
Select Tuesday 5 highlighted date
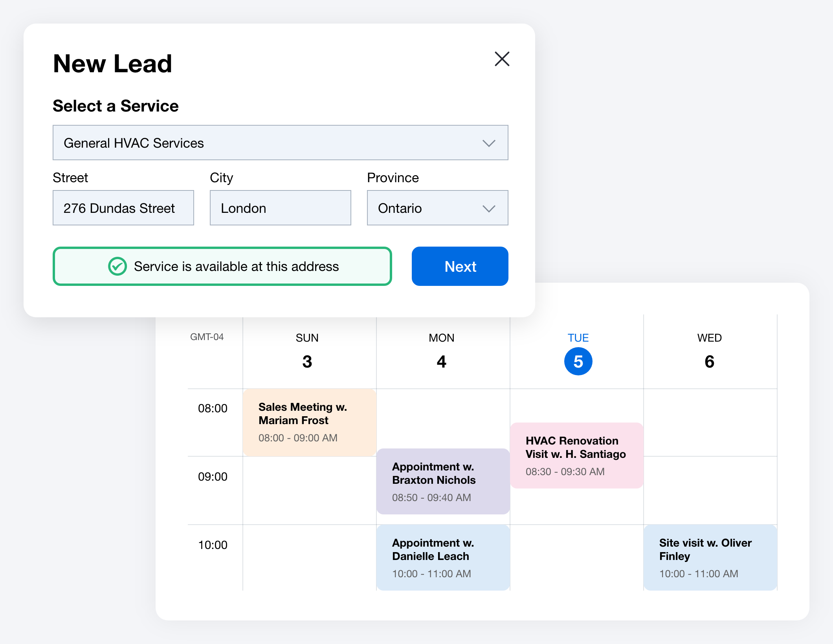pyautogui.click(x=578, y=361)
